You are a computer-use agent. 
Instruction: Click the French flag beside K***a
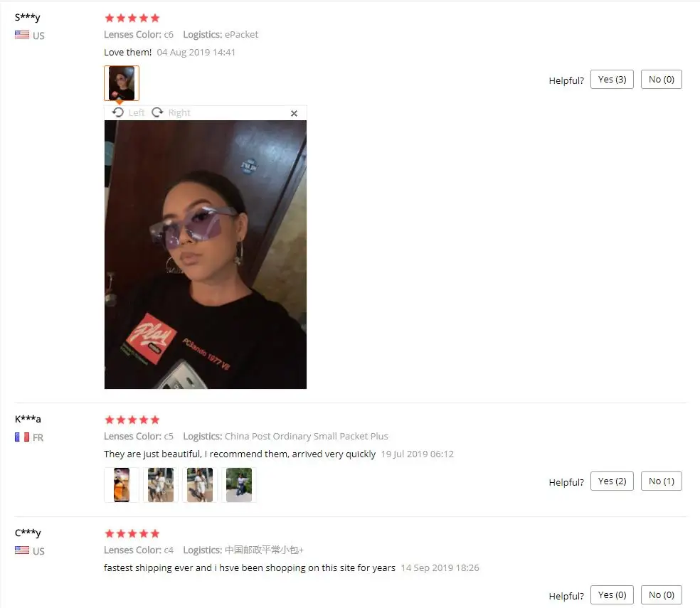click(22, 437)
